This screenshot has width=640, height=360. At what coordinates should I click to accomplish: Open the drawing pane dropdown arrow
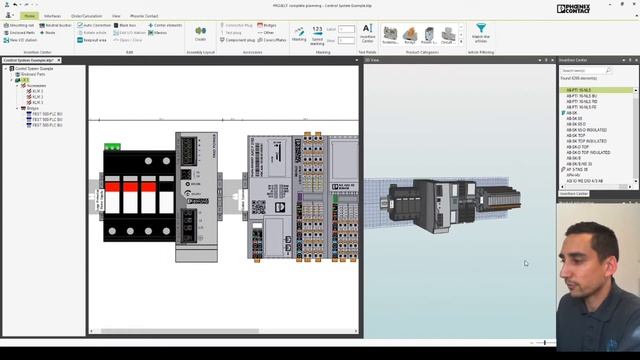coord(357,60)
